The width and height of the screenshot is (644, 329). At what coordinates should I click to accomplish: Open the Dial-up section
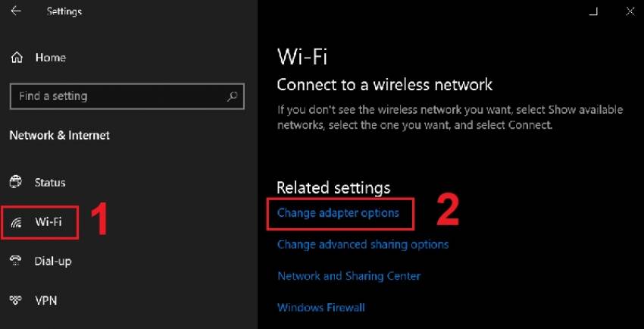tap(53, 261)
